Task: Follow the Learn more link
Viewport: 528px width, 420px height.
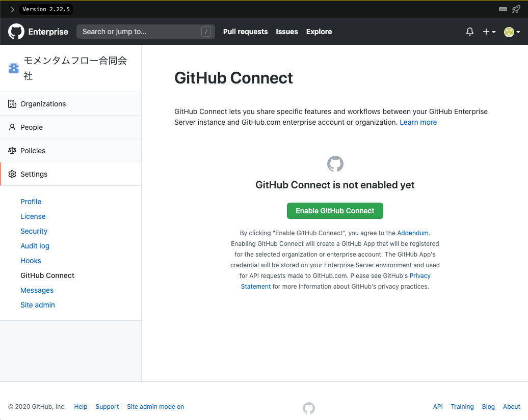Action: (x=418, y=122)
